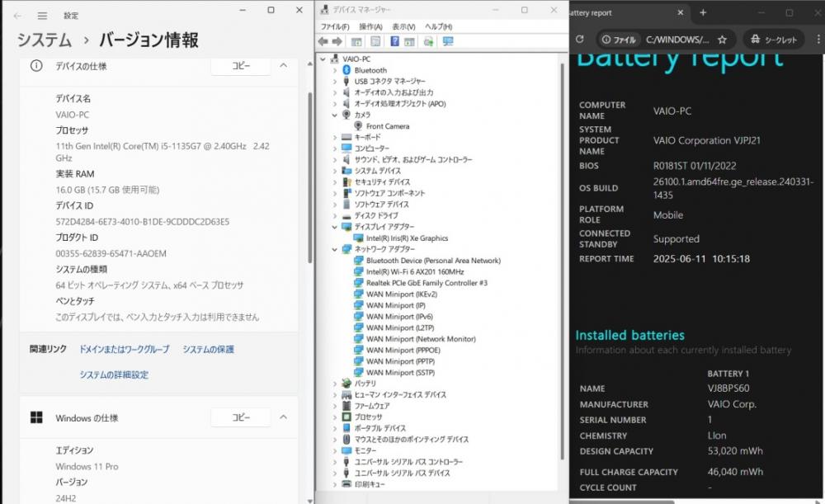The image size is (825, 504).
Task: Collapse the カメラ category
Action: [x=335, y=115]
